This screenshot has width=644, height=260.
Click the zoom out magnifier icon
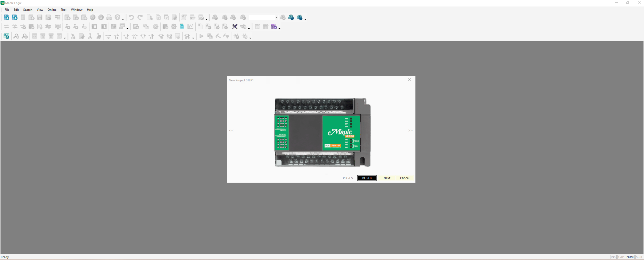pyautogui.click(x=24, y=36)
